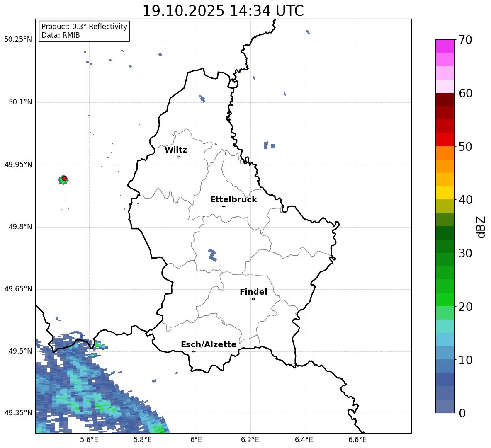The width and height of the screenshot is (491, 448).
Task: Click the dBZ colorbar label
Action: click(481, 227)
